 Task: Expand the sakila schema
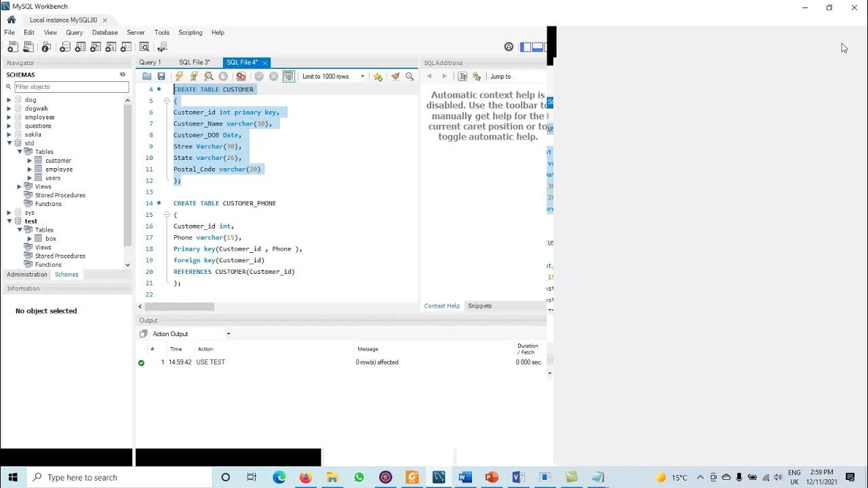point(9,134)
